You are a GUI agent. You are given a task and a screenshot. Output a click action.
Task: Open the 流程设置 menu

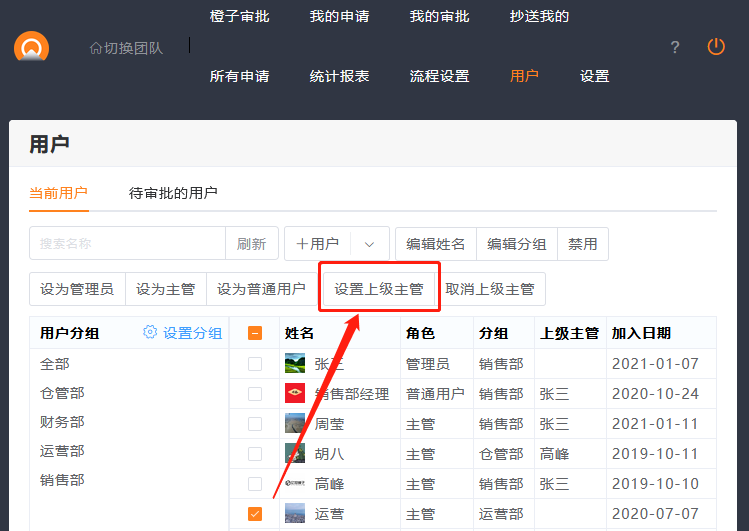439,76
